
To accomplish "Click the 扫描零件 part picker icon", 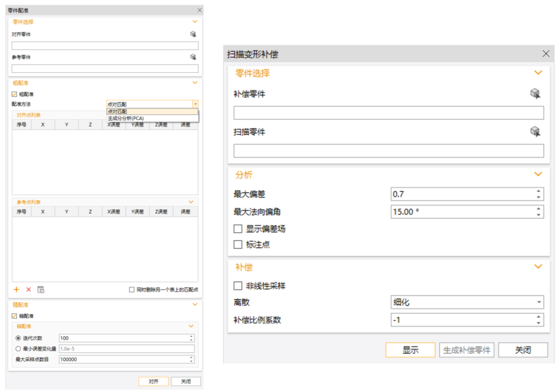I will 535,132.
